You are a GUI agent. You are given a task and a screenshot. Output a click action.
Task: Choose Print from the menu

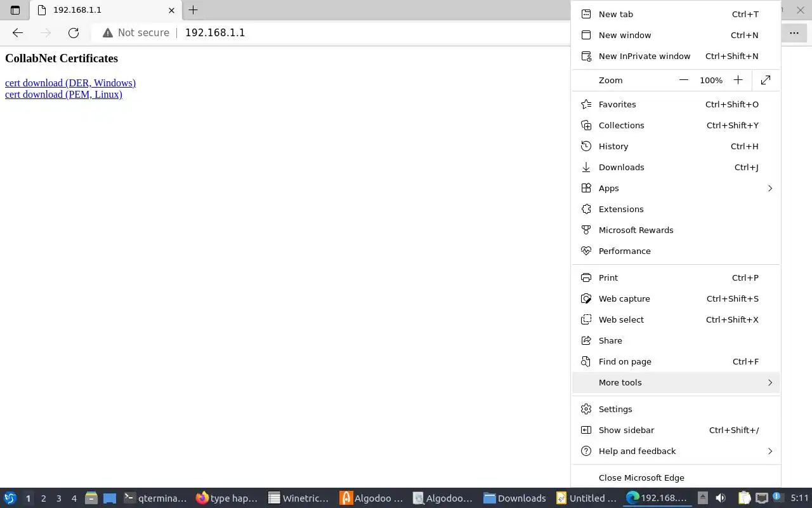coord(676,277)
